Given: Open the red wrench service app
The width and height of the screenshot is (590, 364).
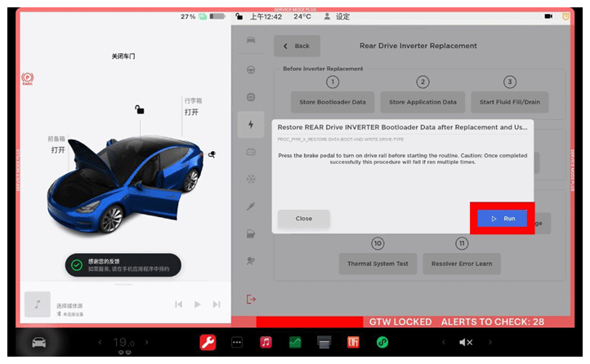Looking at the screenshot, I should [208, 342].
